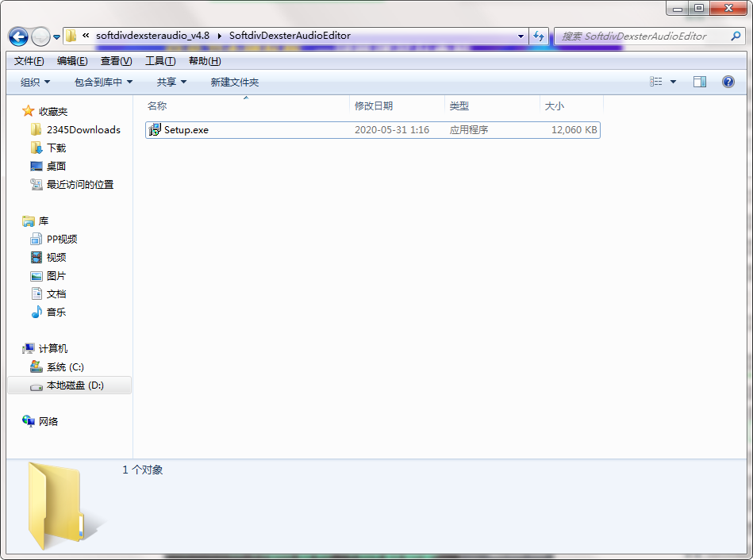Image resolution: width=753 pixels, height=560 pixels.
Task: Sort by 名称 column header
Action: pyautogui.click(x=156, y=105)
